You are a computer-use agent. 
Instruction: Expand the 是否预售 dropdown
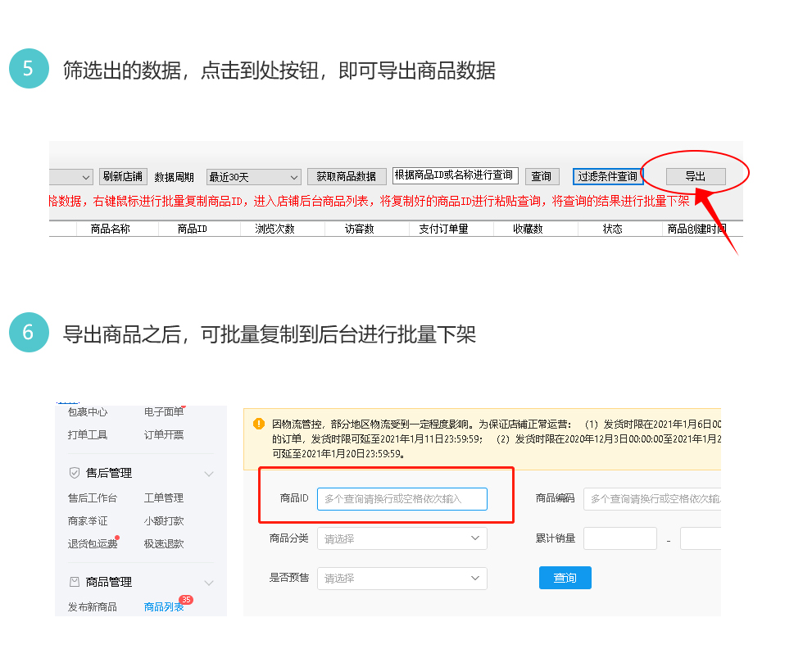[x=401, y=579]
